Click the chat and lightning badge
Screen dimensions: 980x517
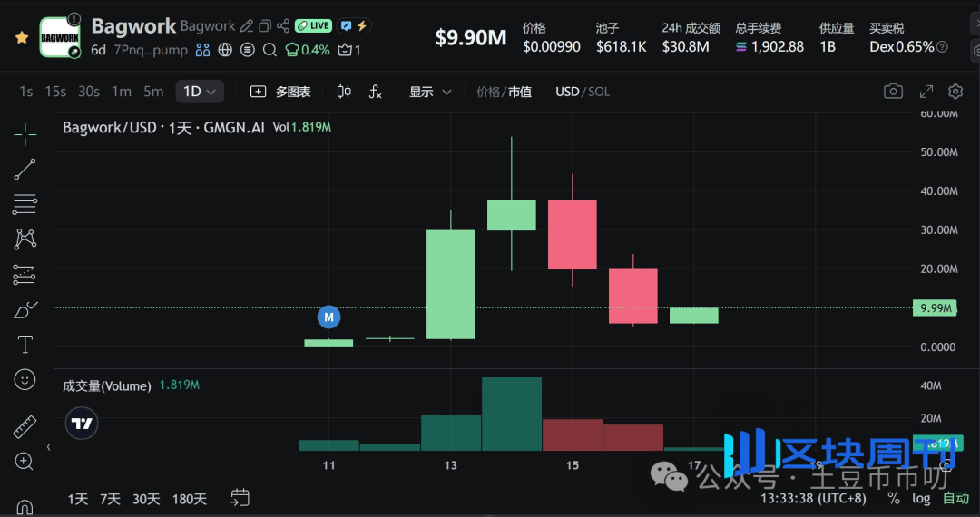[x=354, y=26]
